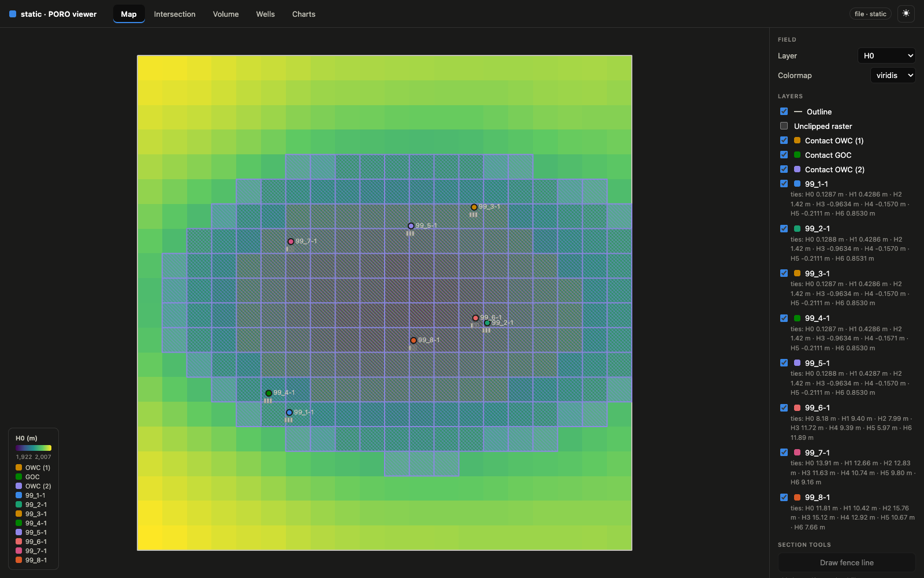Image resolution: width=924 pixels, height=578 pixels.
Task: Select well marker 99_1-1 on map
Action: [x=289, y=413]
